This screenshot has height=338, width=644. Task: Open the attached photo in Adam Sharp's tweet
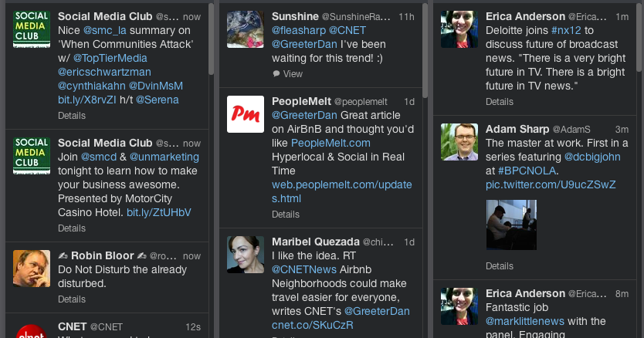coord(510,224)
